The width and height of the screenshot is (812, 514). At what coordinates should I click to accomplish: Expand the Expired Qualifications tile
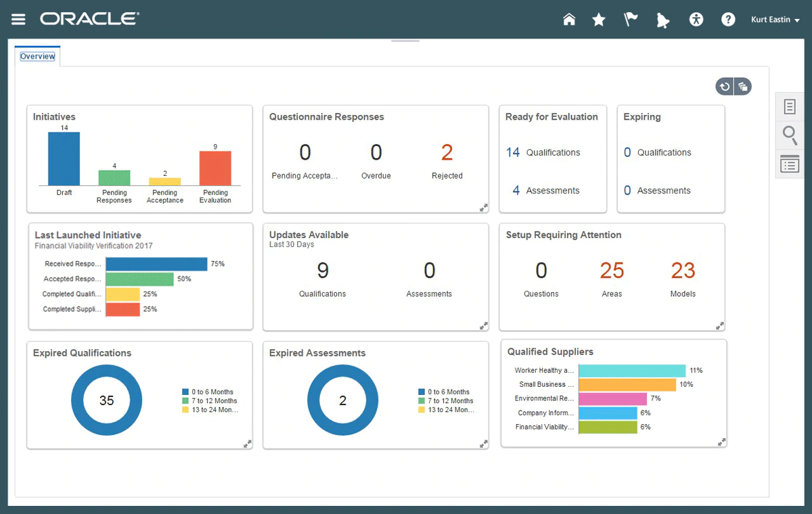coord(248,444)
